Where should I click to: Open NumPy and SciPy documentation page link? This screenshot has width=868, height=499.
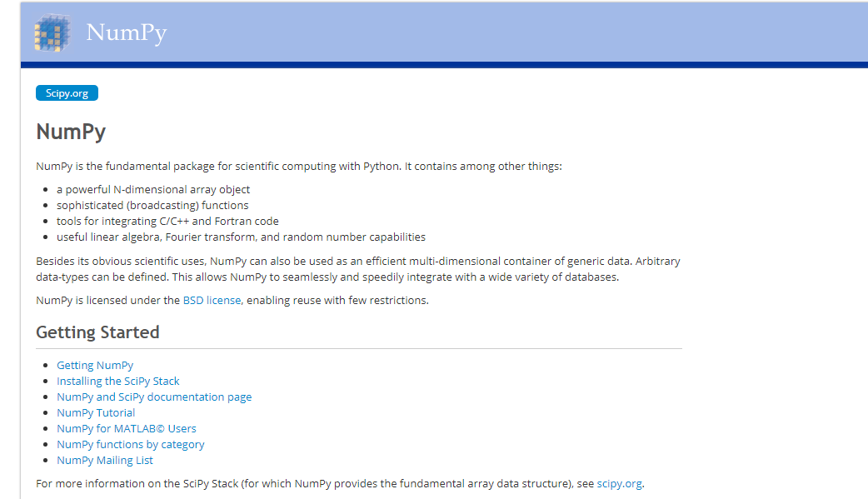coord(154,397)
